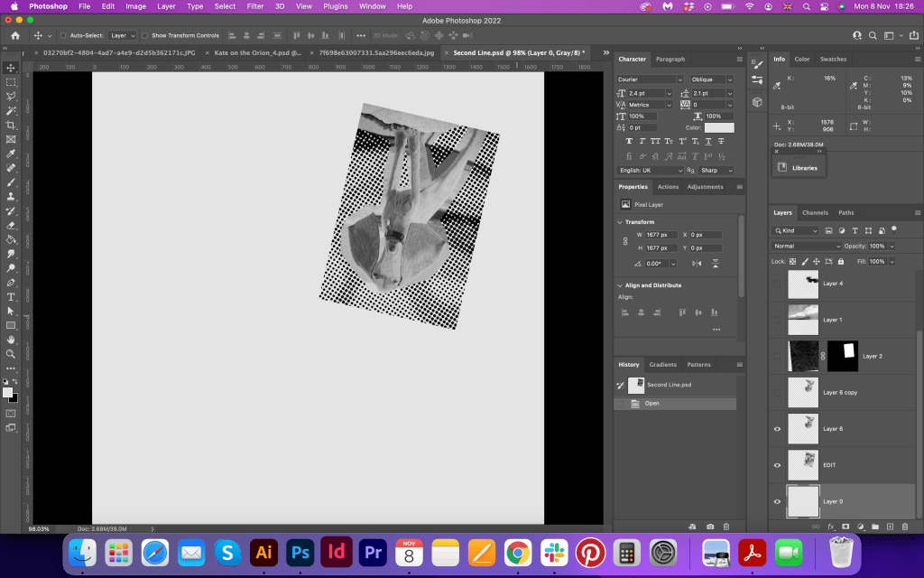Select the Hand tool
This screenshot has height=578, width=924.
[11, 340]
